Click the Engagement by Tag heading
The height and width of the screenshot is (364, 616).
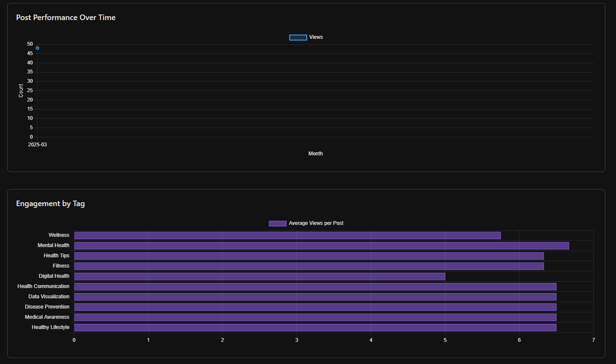tap(50, 204)
